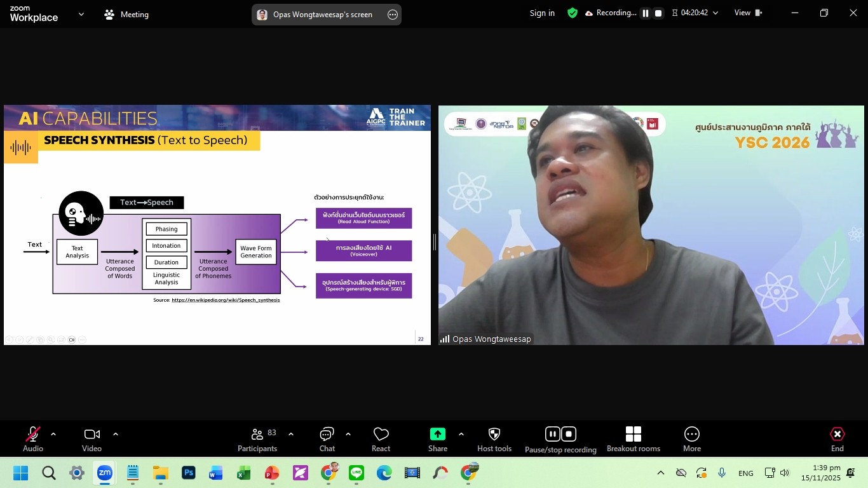Open Photoshop from the Windows taskbar
The width and height of the screenshot is (868, 488).
click(189, 473)
